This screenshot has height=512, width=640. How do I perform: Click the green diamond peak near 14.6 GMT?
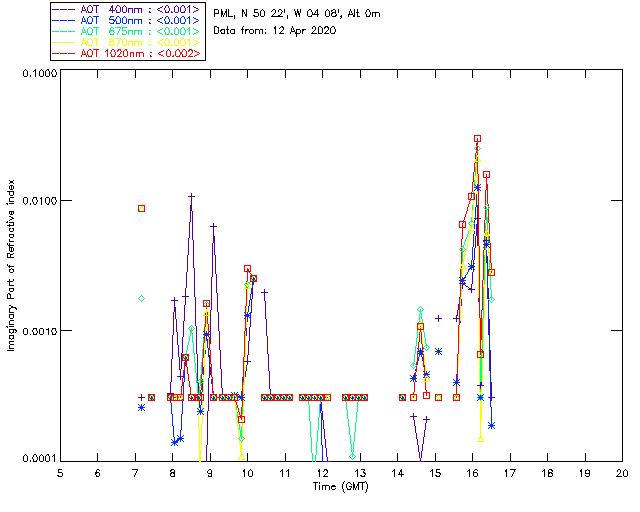[x=420, y=310]
